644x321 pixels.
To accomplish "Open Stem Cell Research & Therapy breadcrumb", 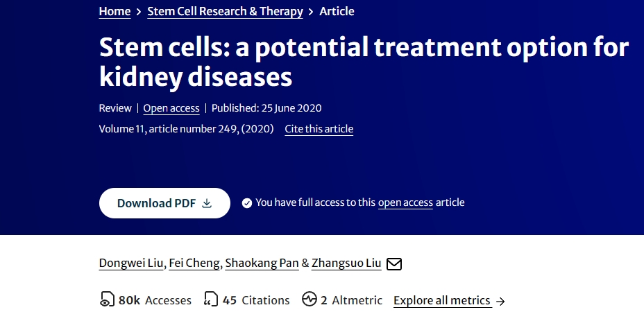I will pos(225,11).
